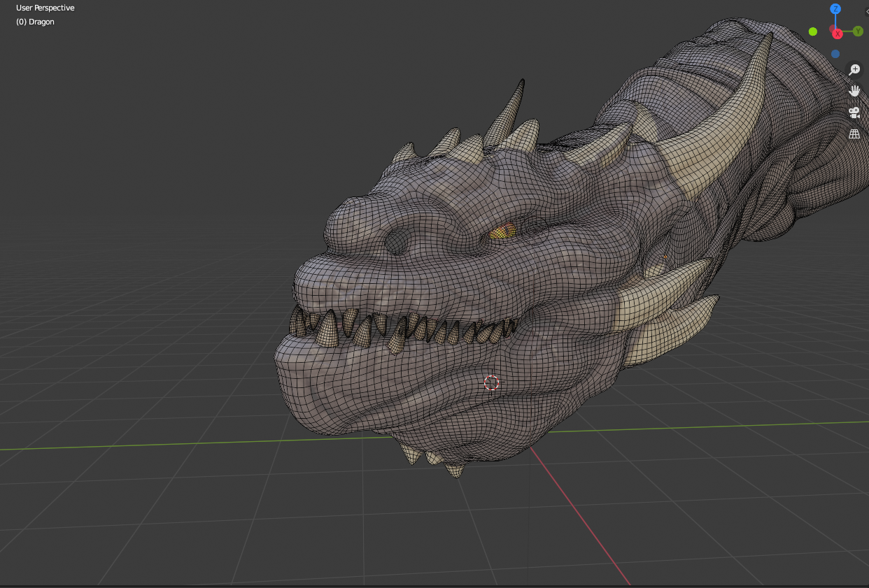Click the "User Perspective" viewport label
The image size is (869, 588).
tap(45, 8)
